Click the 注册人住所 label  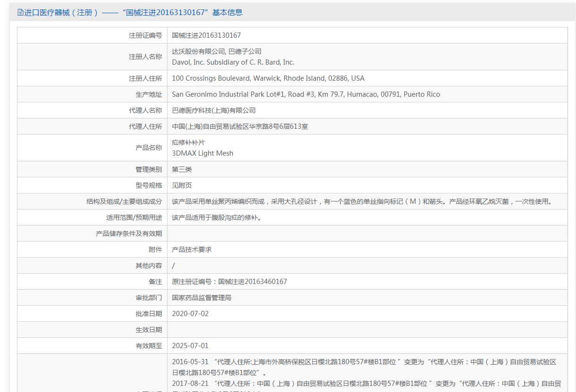[x=145, y=78]
